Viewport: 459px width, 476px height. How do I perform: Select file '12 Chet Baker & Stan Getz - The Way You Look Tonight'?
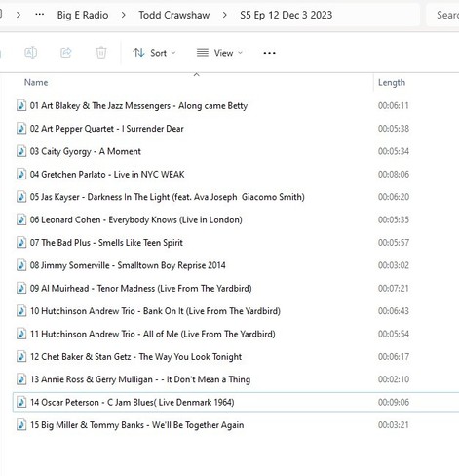[x=135, y=357]
